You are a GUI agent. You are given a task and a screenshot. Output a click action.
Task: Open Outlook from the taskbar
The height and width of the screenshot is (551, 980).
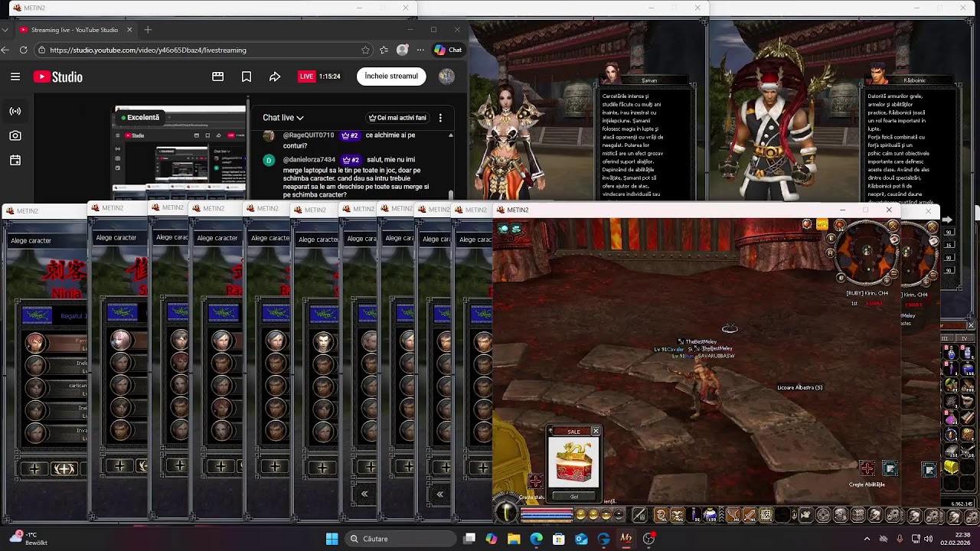tap(581, 539)
